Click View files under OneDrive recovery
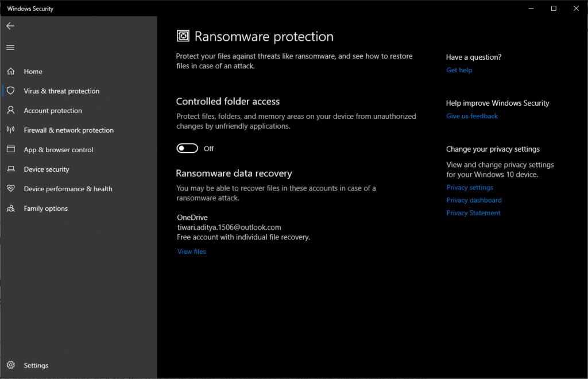 [x=191, y=251]
